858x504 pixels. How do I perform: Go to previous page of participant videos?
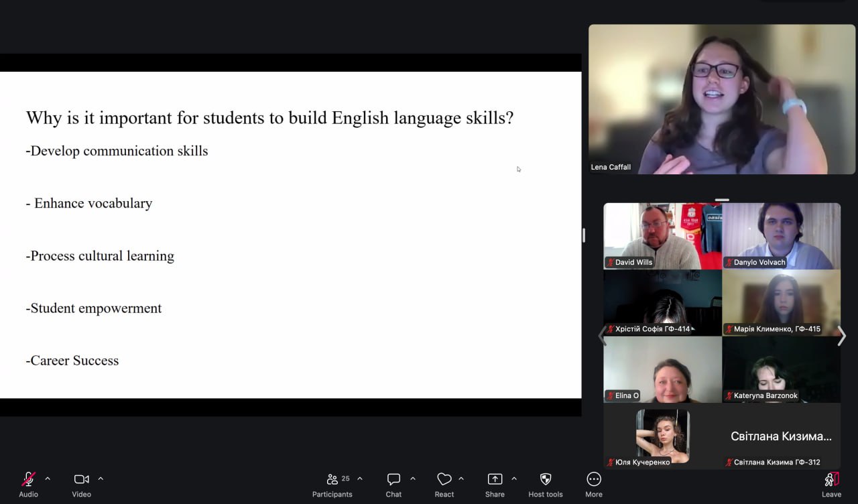601,336
